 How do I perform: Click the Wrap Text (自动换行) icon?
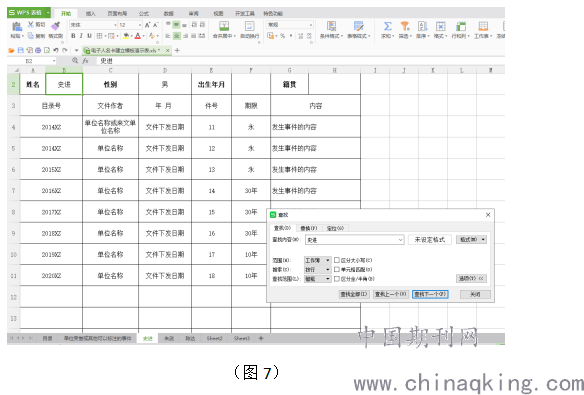(x=250, y=26)
